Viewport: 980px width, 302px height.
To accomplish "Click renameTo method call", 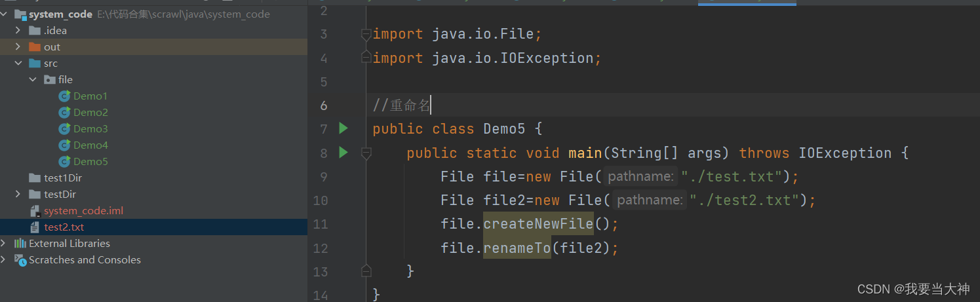I will tap(517, 248).
